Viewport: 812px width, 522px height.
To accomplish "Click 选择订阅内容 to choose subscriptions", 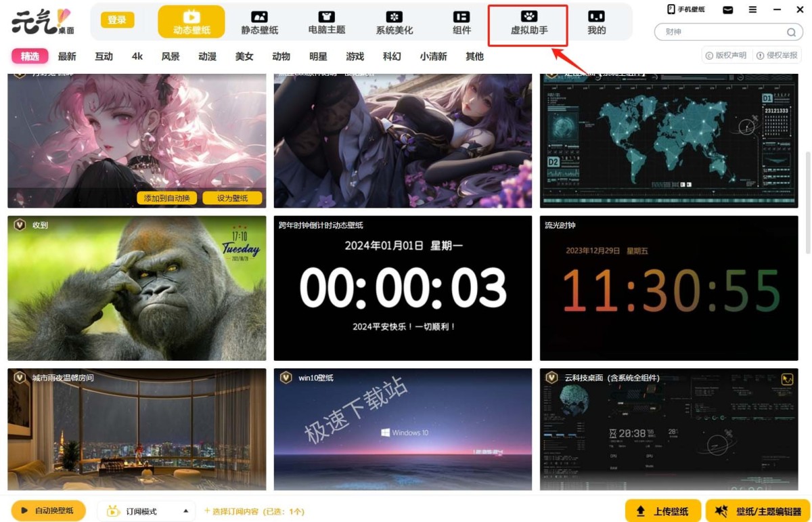I will click(x=254, y=511).
